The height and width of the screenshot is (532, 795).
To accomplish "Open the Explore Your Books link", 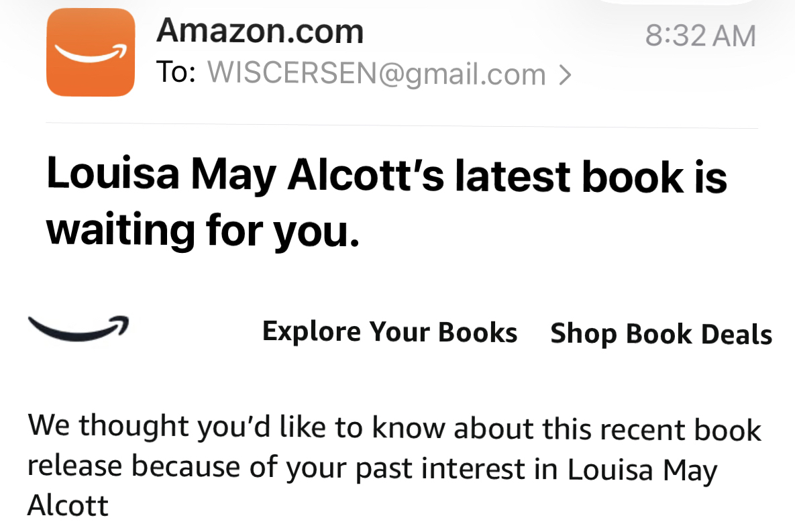I will tap(390, 332).
